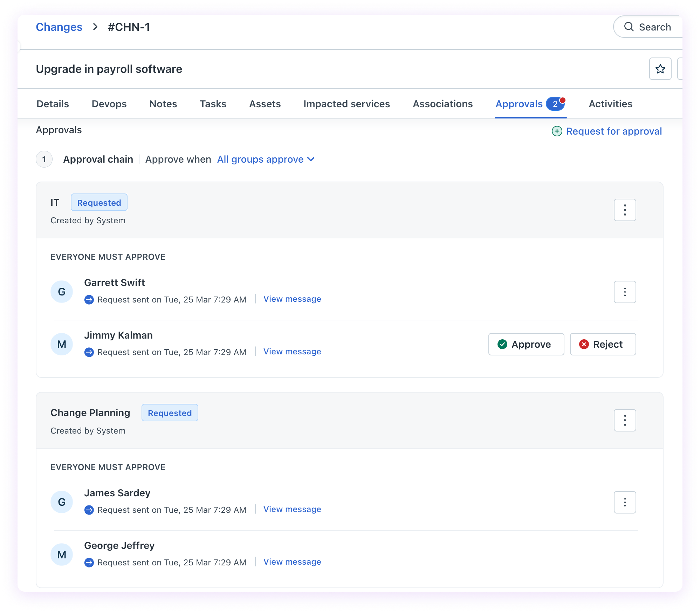
Task: Click Request for approval link
Action: [614, 131]
